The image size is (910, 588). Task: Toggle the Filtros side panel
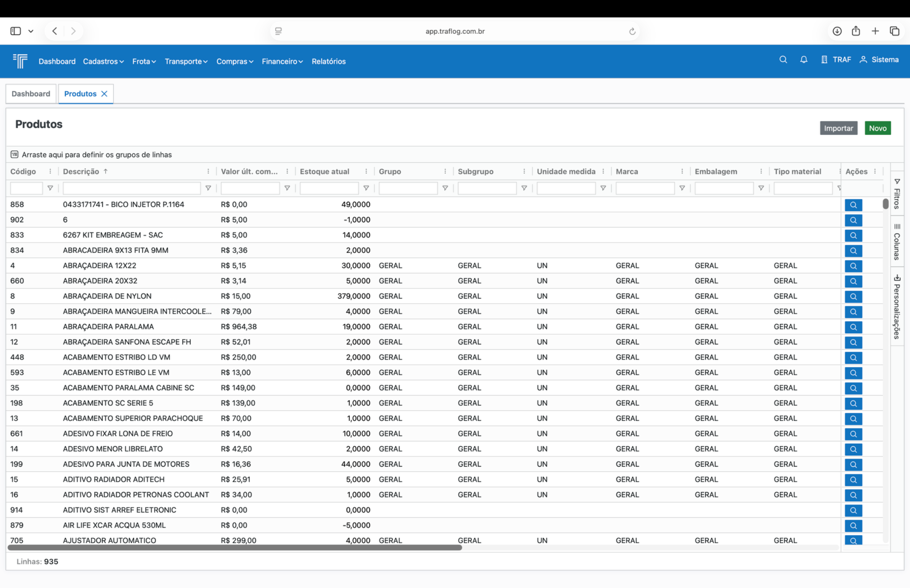(x=897, y=194)
